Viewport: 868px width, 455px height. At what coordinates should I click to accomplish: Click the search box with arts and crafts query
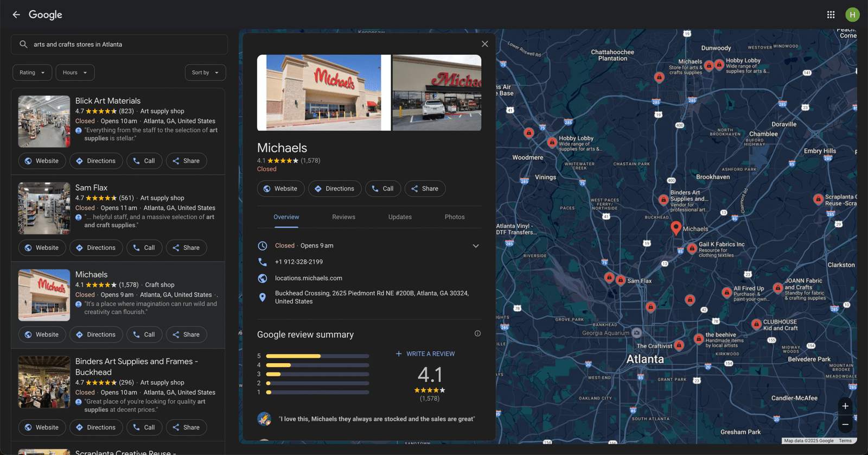point(119,45)
